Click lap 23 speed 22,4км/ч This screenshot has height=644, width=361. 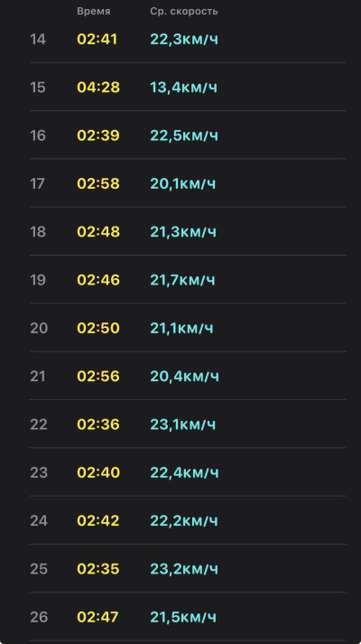point(185,472)
